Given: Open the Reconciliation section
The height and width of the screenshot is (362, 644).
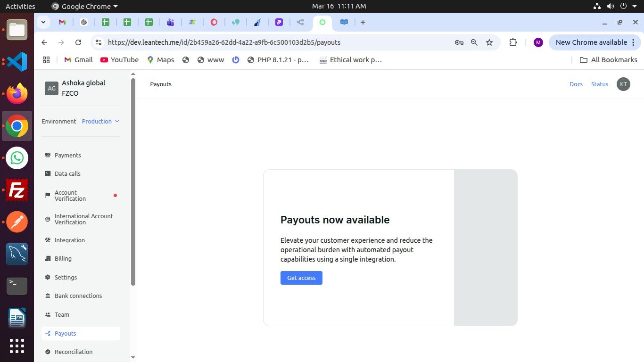Looking at the screenshot, I should tap(73, 352).
